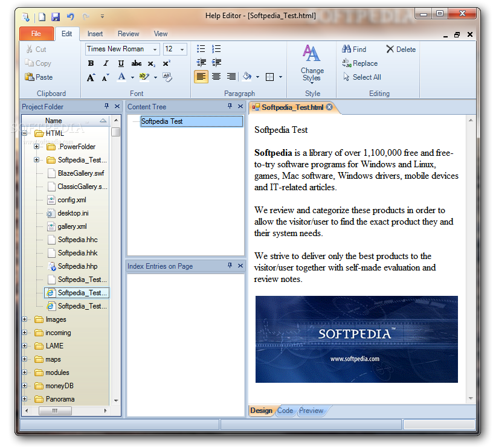The height and width of the screenshot is (448, 493).
Task: Apply font color with the A icon
Action: 121,77
